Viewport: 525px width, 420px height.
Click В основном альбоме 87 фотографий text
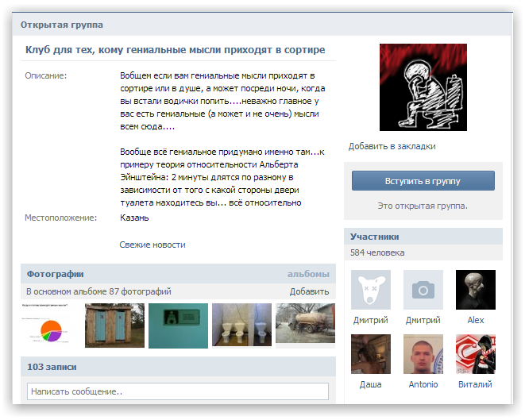click(x=98, y=291)
